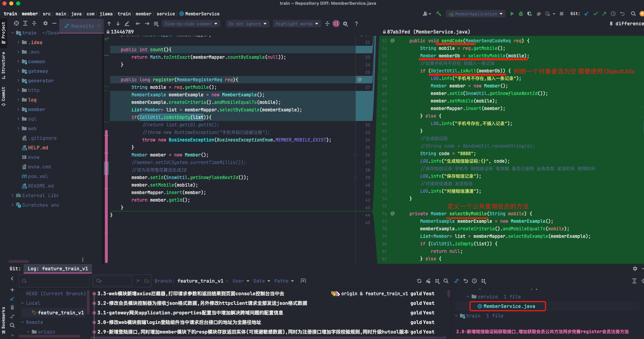644x339 pixels.
Task: Show Git history clock icon in toolbar
Action: point(613,14)
